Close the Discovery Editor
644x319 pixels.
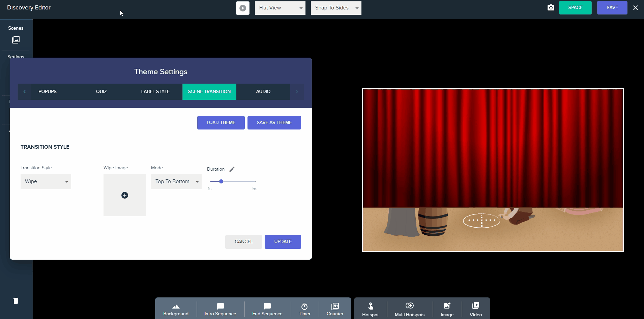coord(636,8)
